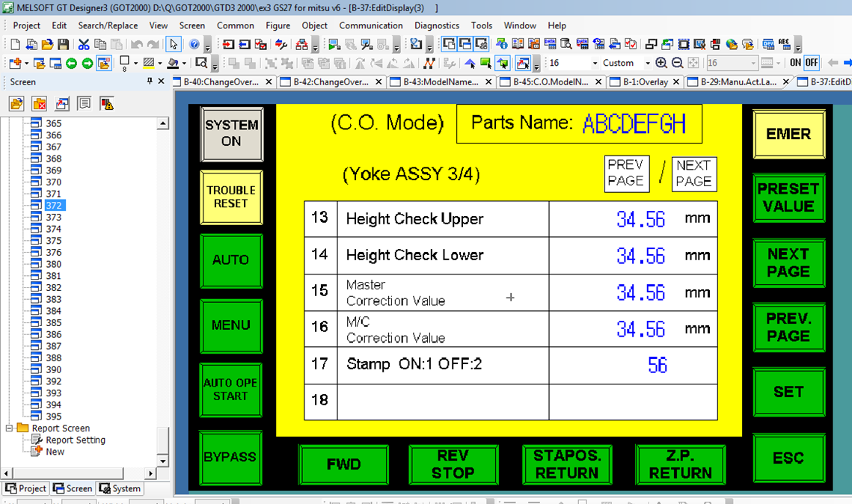Select the white PREV PAGE box on canvas
The height and width of the screenshot is (504, 852).
[x=627, y=173]
